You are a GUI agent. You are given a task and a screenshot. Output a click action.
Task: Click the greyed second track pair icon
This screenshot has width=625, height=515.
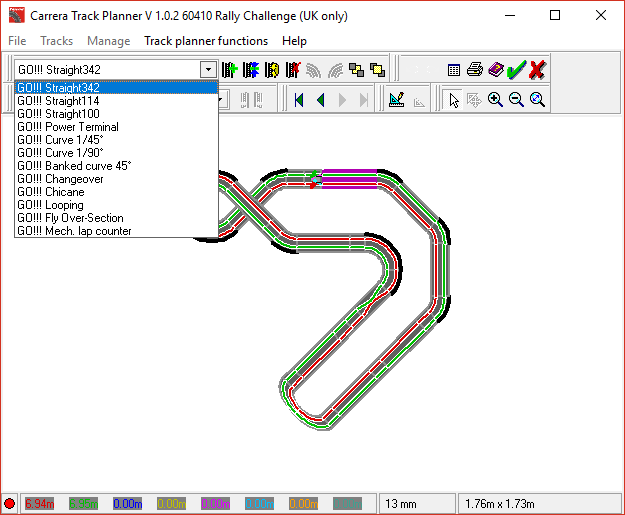[258, 100]
